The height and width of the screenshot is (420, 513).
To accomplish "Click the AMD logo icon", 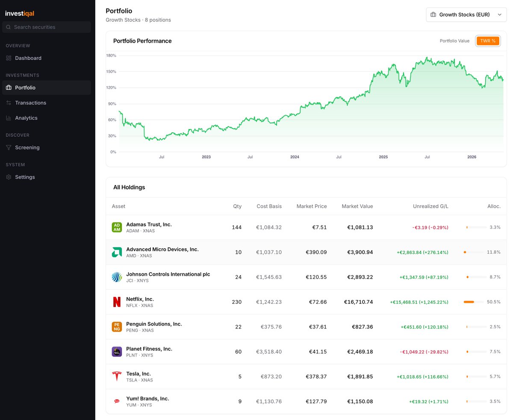I will click(117, 252).
